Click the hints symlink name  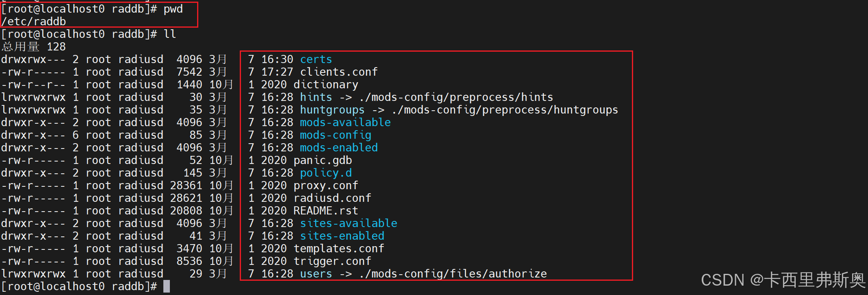click(316, 97)
